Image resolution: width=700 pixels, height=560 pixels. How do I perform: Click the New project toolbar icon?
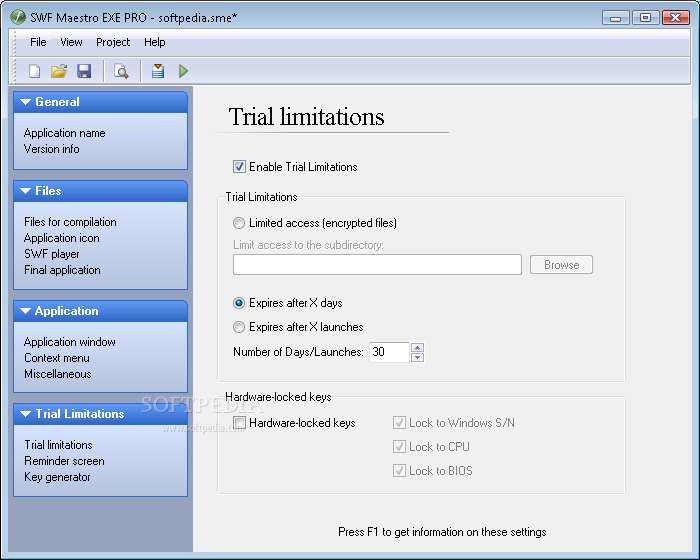click(34, 71)
